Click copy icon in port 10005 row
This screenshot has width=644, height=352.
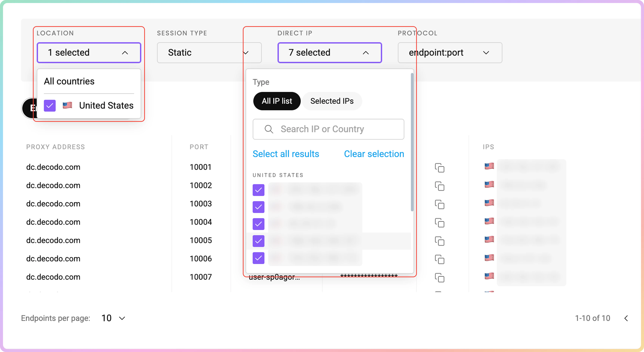[x=439, y=241]
